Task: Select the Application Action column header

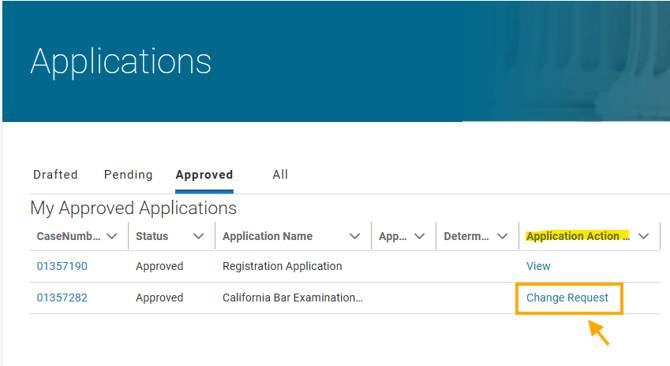Action: [x=578, y=236]
